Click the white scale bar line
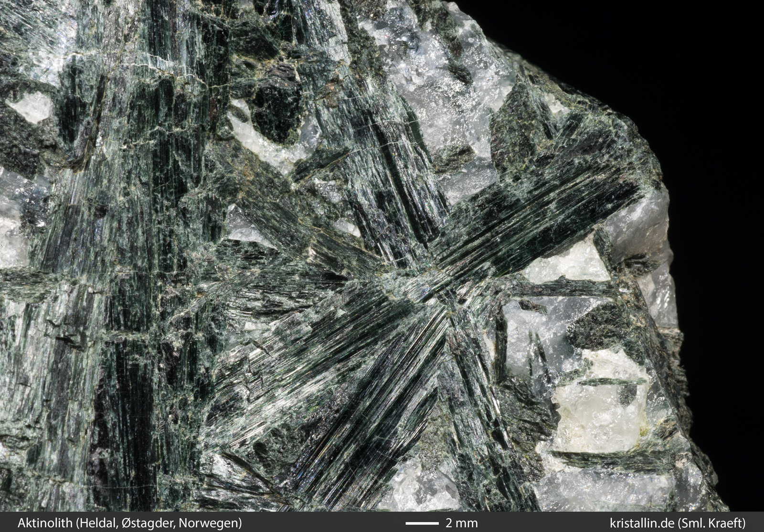This screenshot has height=532, width=764. click(x=422, y=523)
